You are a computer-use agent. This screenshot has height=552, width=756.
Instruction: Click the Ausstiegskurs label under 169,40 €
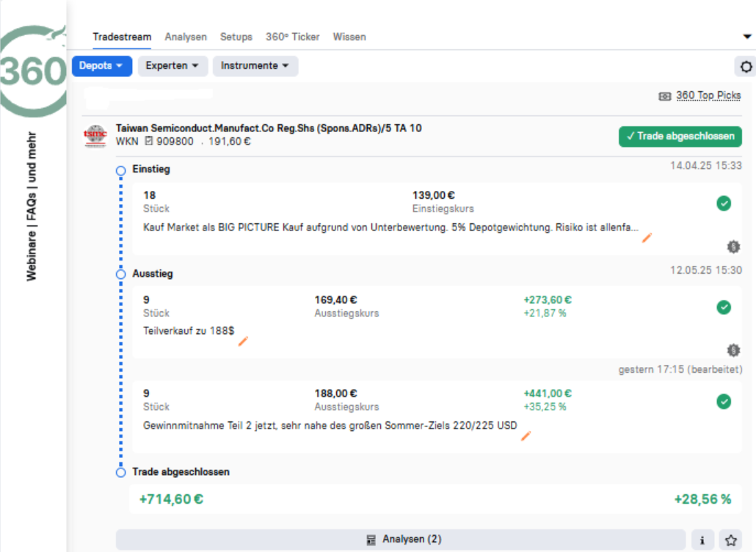tap(346, 313)
